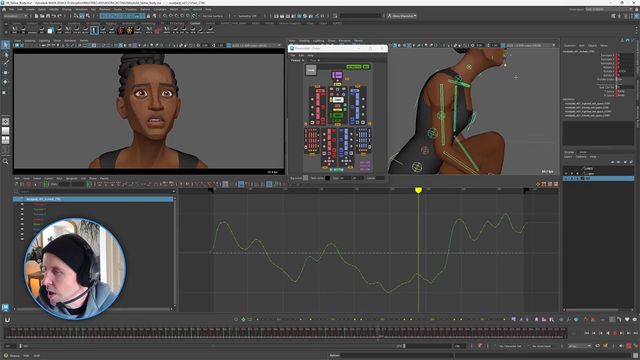The height and width of the screenshot is (360, 640).
Task: Click the yellow current time marker in Graph Editor
Action: tap(418, 190)
